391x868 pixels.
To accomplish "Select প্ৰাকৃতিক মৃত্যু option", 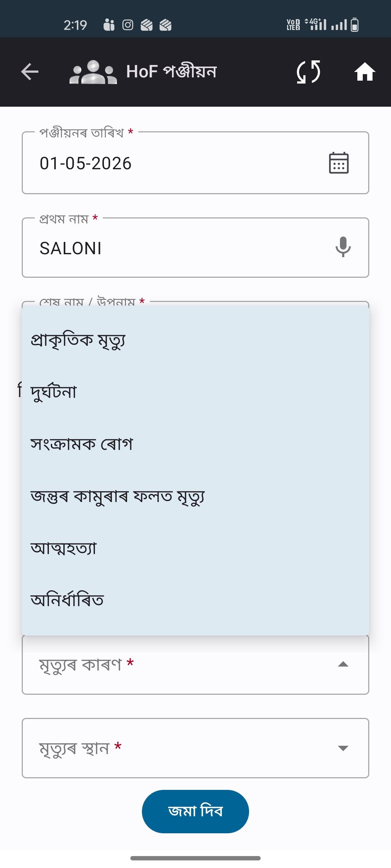I will point(195,340).
